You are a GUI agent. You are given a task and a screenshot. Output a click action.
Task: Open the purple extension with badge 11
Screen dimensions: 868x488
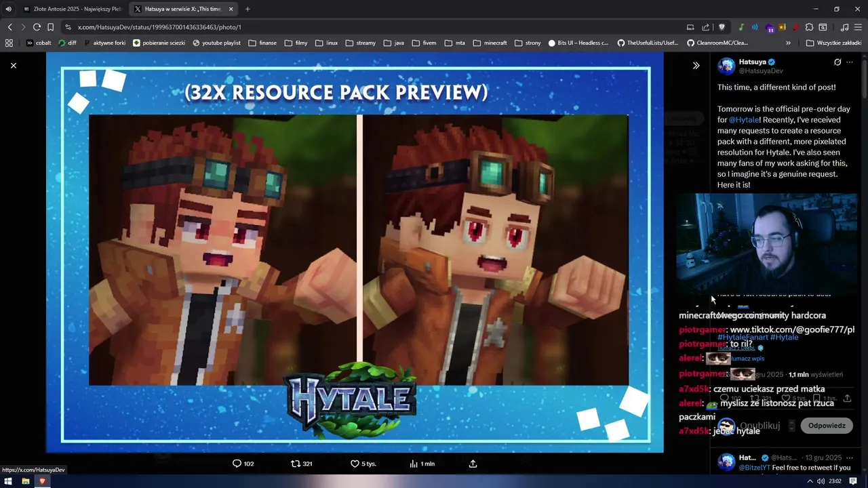pos(770,28)
